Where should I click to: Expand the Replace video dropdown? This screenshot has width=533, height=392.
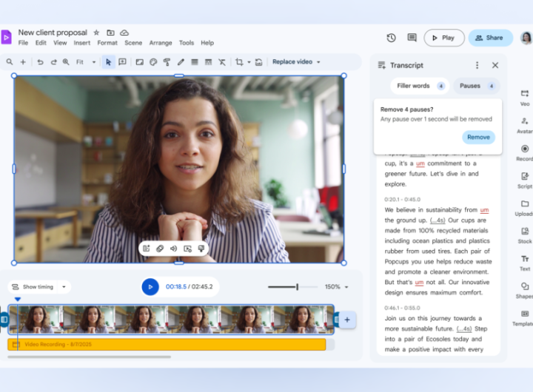tap(296, 62)
